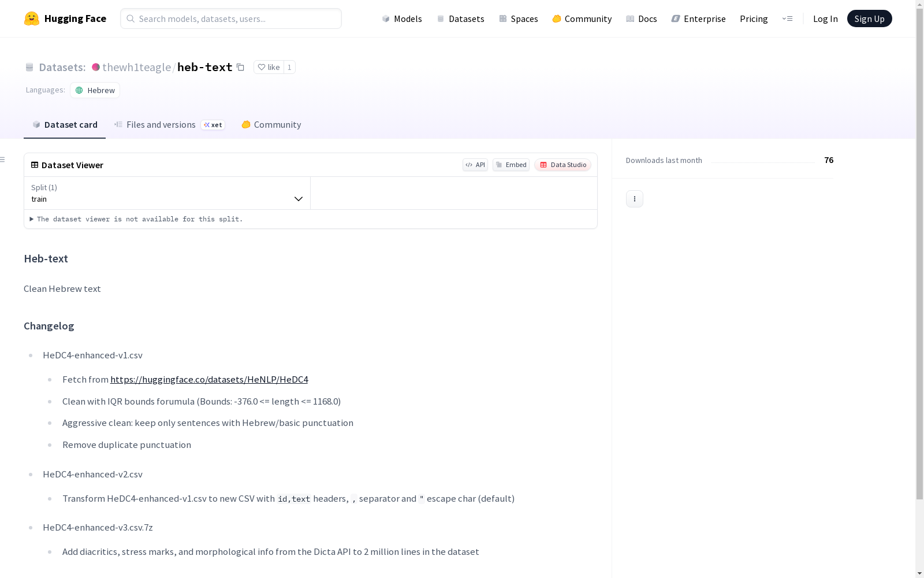
Task: Click the datasets stack icon beside Datasets label
Action: coord(29,67)
